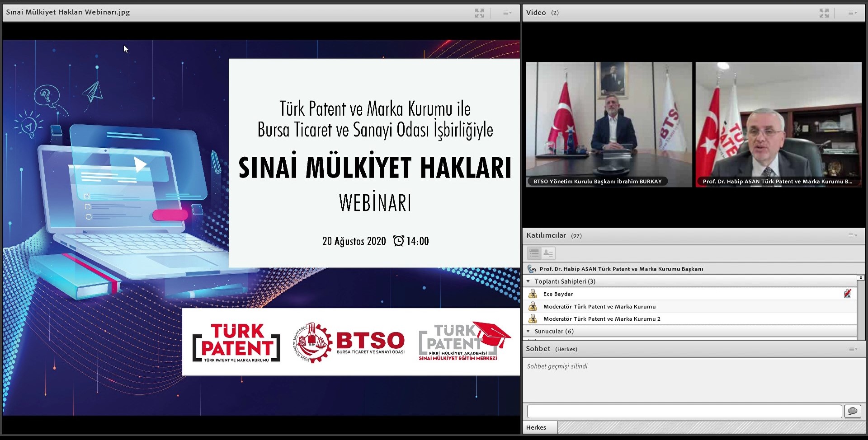Click the active speaker phone icon

(x=532, y=269)
